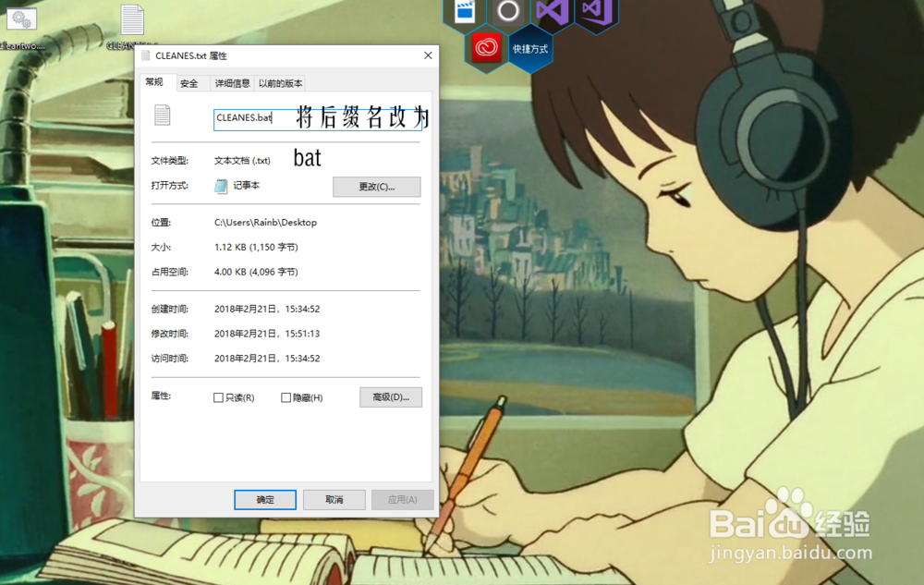Launch the first purple Visual Studio hexagon icon
This screenshot has width=924, height=585.
coord(553,12)
